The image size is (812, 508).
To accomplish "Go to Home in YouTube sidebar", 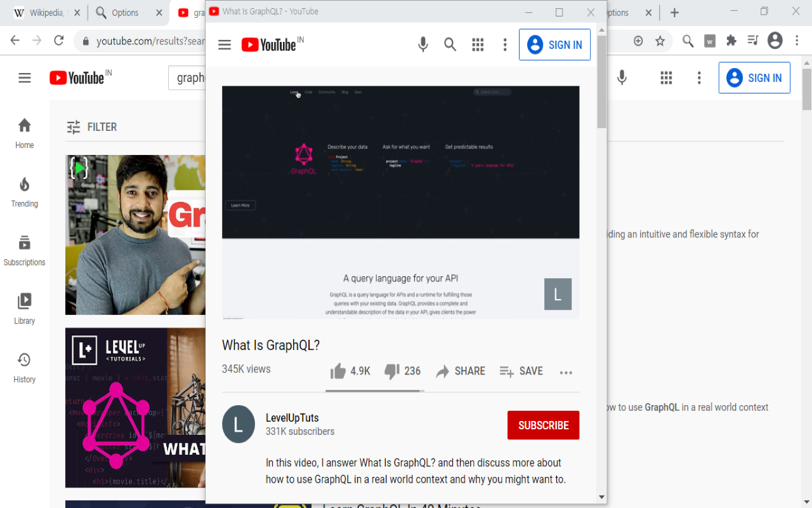I will coord(25,133).
